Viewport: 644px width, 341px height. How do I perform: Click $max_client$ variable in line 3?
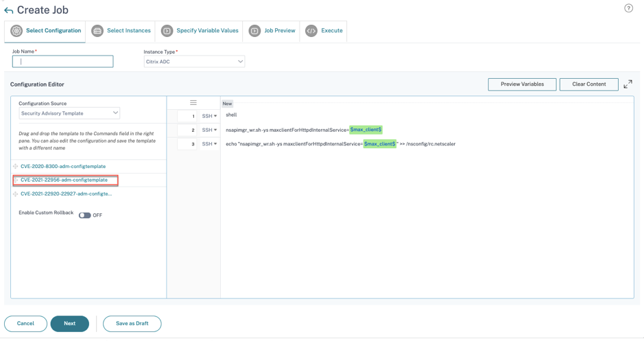point(380,144)
